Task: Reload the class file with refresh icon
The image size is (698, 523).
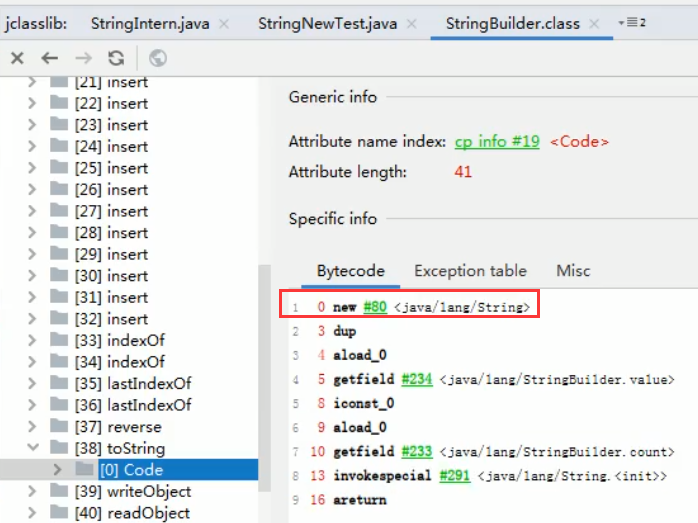Action: click(116, 58)
